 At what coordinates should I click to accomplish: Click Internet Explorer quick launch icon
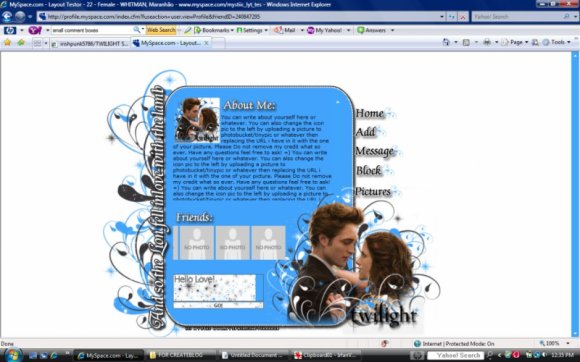coord(54,355)
